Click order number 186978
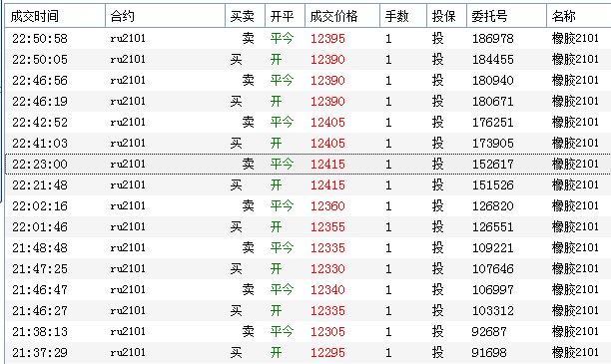Viewport: 611px width, 364px height. (493, 39)
